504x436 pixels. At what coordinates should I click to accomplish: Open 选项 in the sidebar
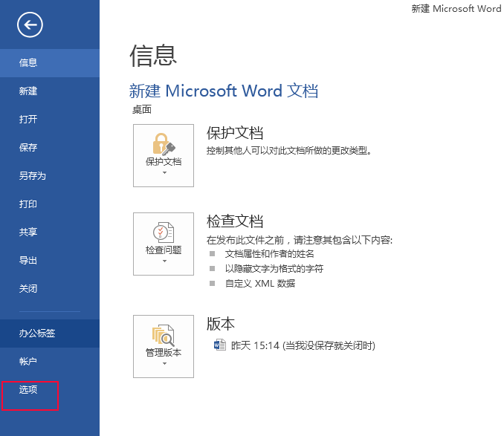(x=50, y=390)
